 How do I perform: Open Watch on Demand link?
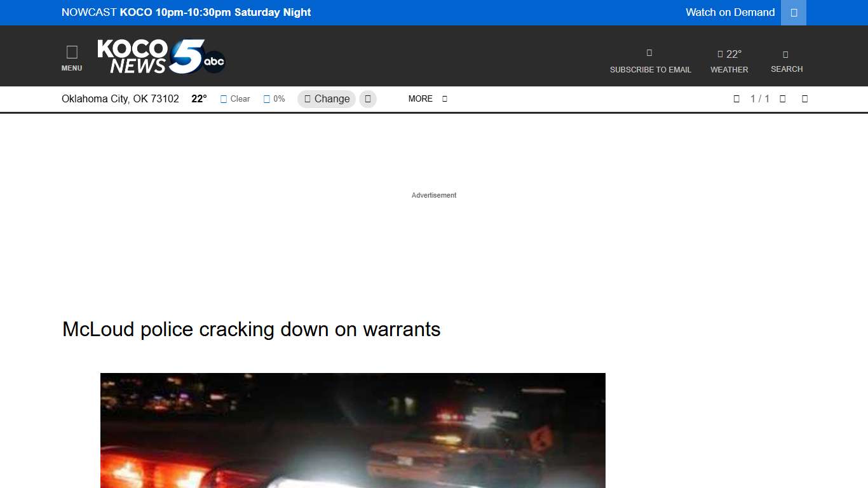(x=730, y=12)
